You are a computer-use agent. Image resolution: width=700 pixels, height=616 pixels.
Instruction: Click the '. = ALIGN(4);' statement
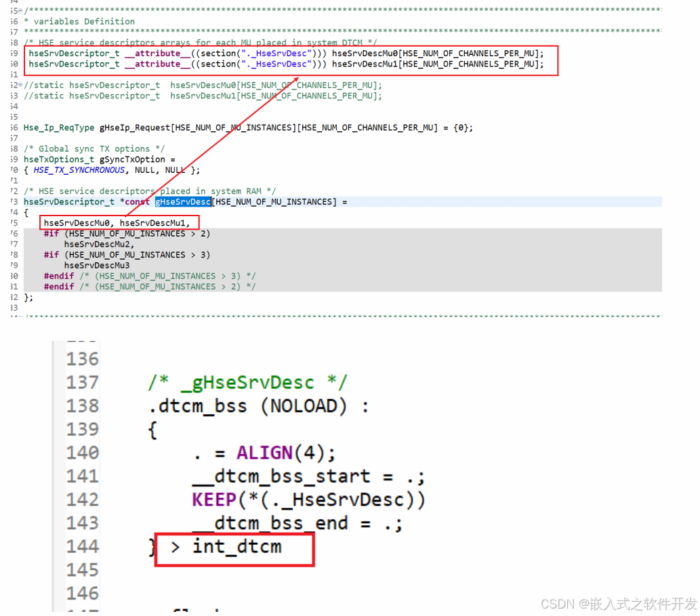point(264,453)
